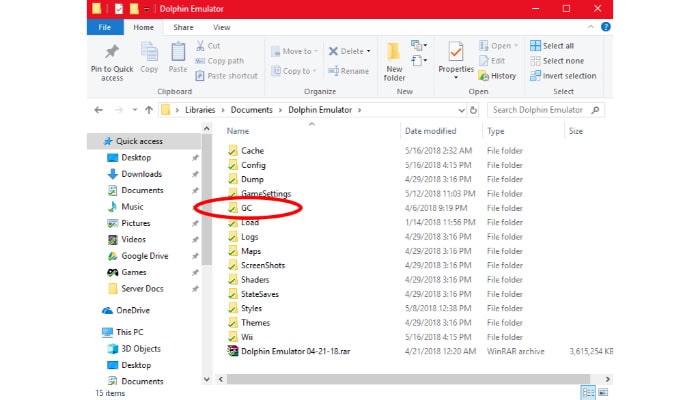The width and height of the screenshot is (700, 400).
Task: Open the recent locations dropdown
Action: pos(134,110)
